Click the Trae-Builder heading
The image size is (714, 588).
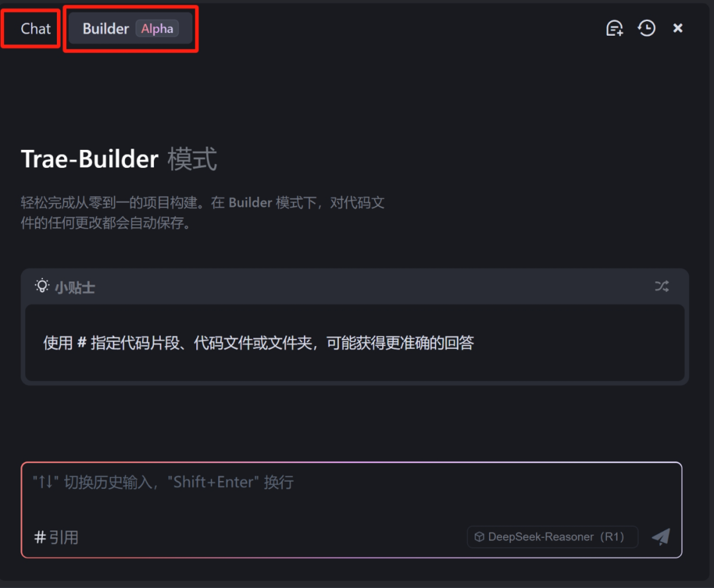pyautogui.click(x=89, y=159)
